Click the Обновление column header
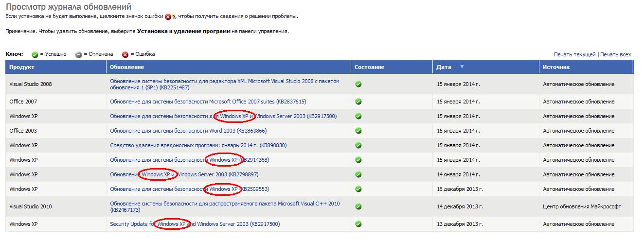 coord(127,67)
